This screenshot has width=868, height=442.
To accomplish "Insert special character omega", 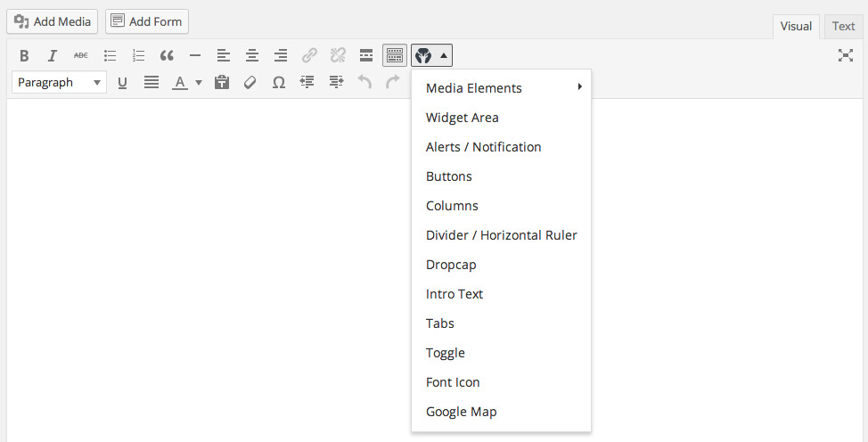I will [x=279, y=83].
